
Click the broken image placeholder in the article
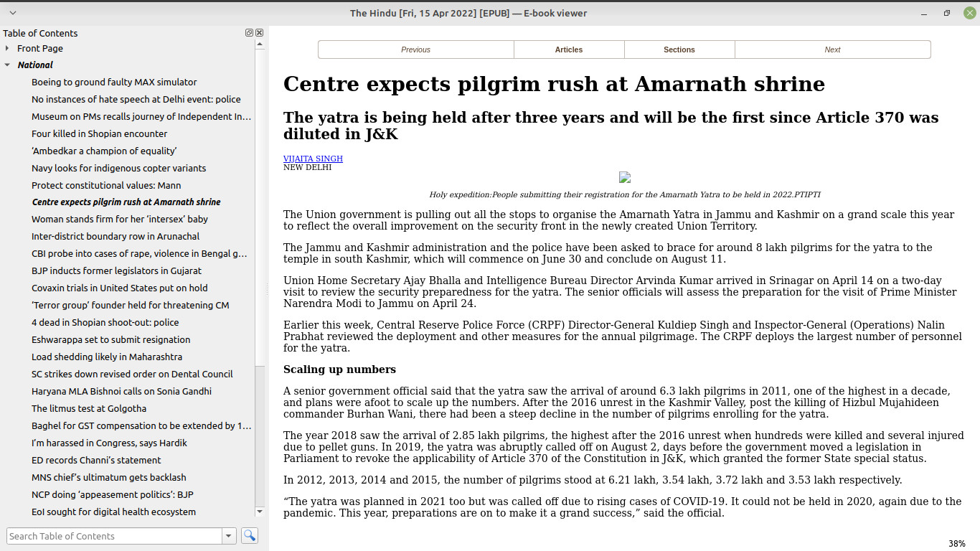(625, 177)
